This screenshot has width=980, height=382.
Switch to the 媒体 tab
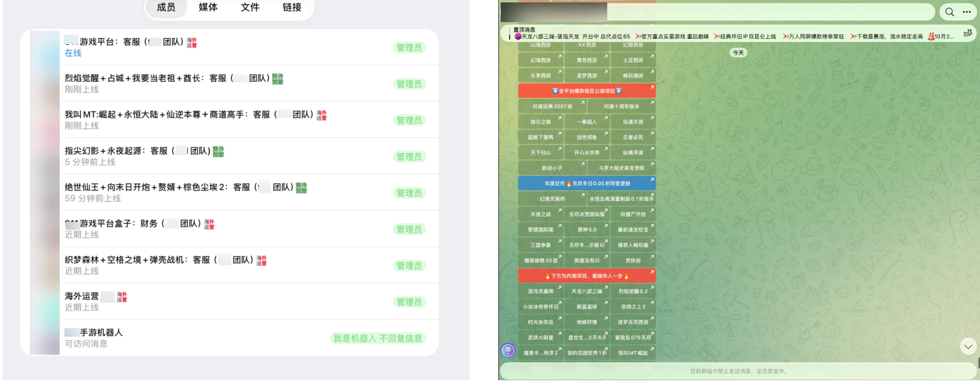pos(208,7)
